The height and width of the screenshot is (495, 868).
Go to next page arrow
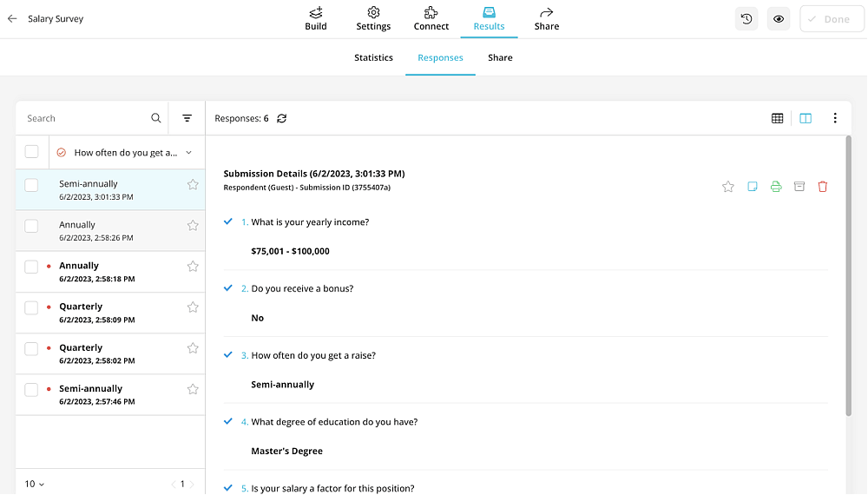click(x=192, y=484)
